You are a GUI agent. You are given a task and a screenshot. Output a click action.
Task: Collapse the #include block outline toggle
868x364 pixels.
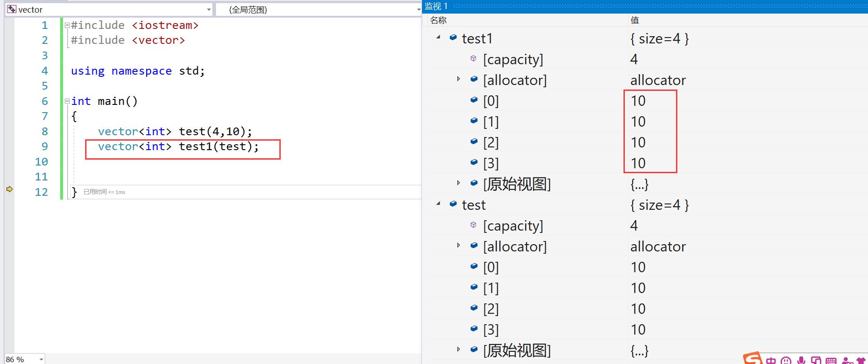[x=67, y=26]
